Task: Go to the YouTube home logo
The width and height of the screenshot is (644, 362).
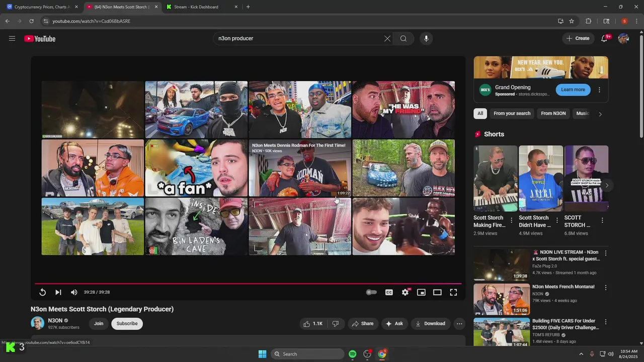Action: click(x=40, y=39)
